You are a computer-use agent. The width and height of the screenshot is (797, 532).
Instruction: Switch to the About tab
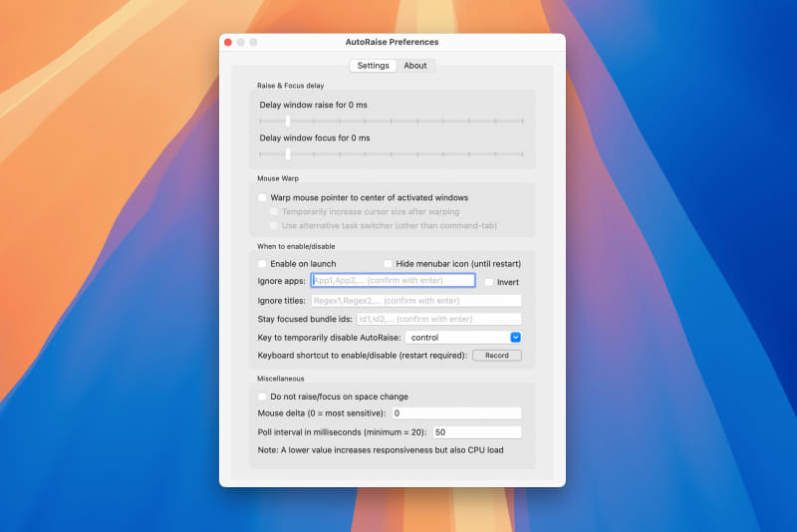point(415,66)
